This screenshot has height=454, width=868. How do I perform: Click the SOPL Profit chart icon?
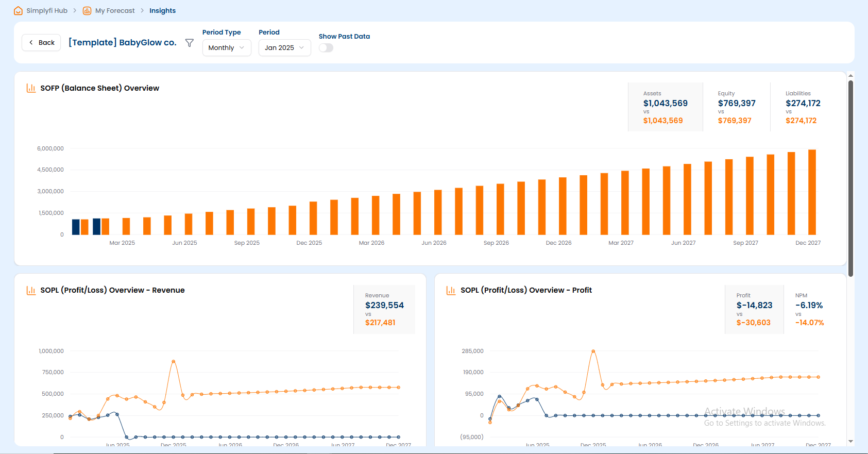coord(451,290)
